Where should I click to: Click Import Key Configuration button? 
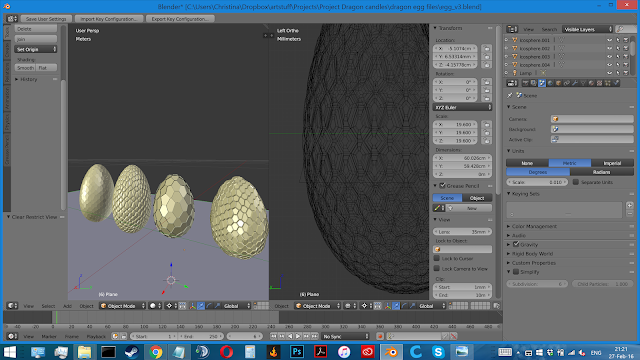[109, 19]
